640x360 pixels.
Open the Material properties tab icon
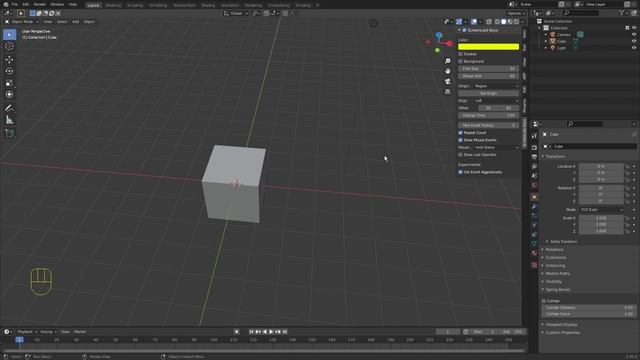coord(534,253)
